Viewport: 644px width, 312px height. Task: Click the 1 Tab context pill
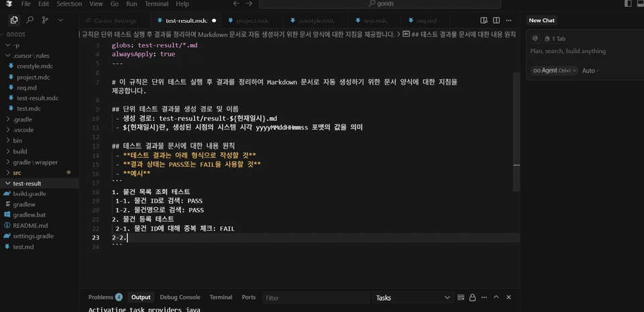pyautogui.click(x=555, y=39)
